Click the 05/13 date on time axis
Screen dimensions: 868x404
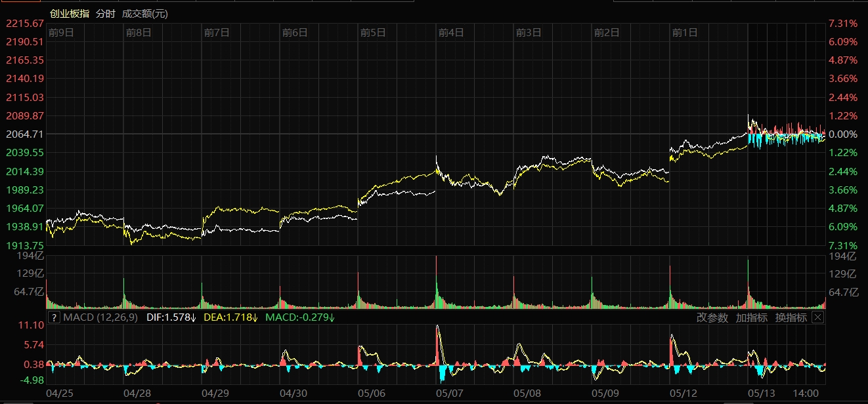point(762,394)
